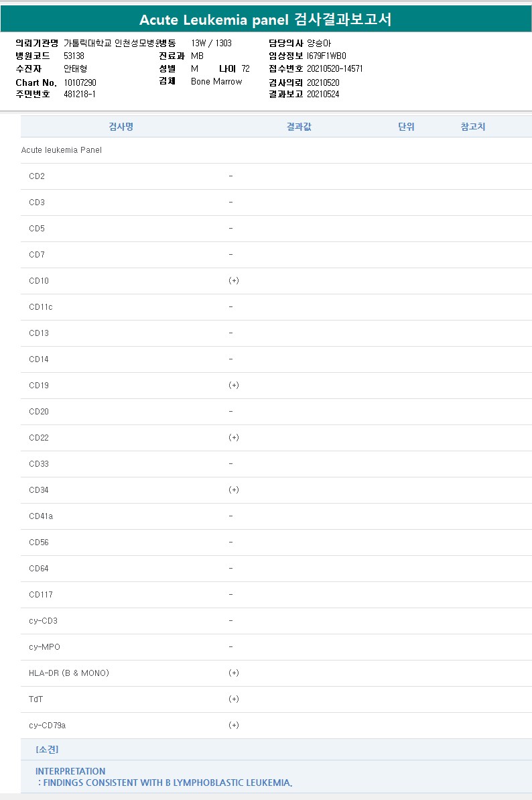Select the HLA-DR (B & MONO) row
Viewport: 532px width, 800px height.
click(x=68, y=673)
